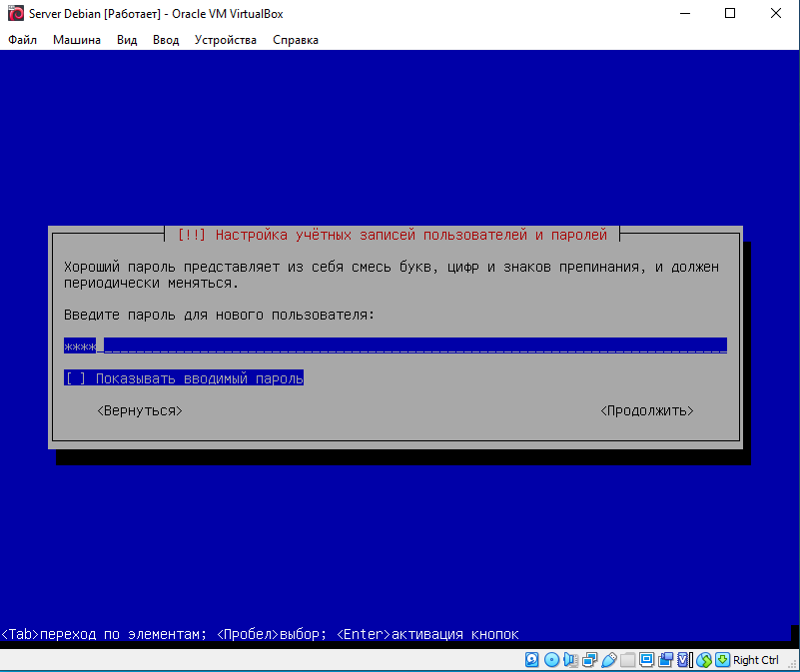Open the Ввод menu
Image resolution: width=800 pixels, height=672 pixels.
point(166,40)
